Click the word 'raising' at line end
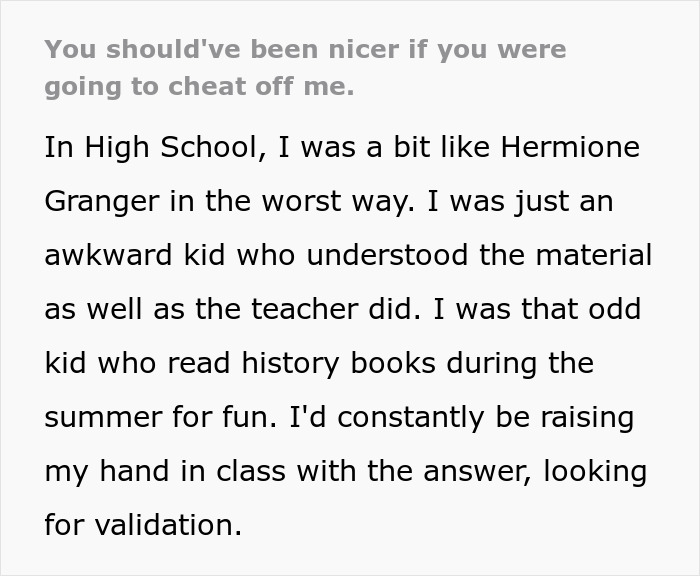 click(x=587, y=419)
